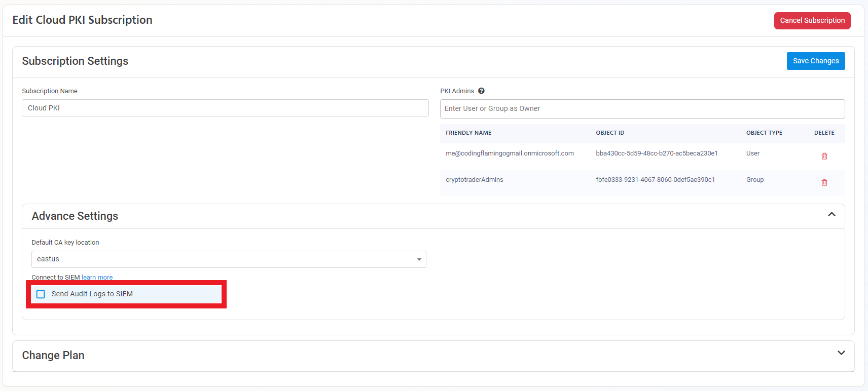Click the Save Changes button

click(816, 61)
